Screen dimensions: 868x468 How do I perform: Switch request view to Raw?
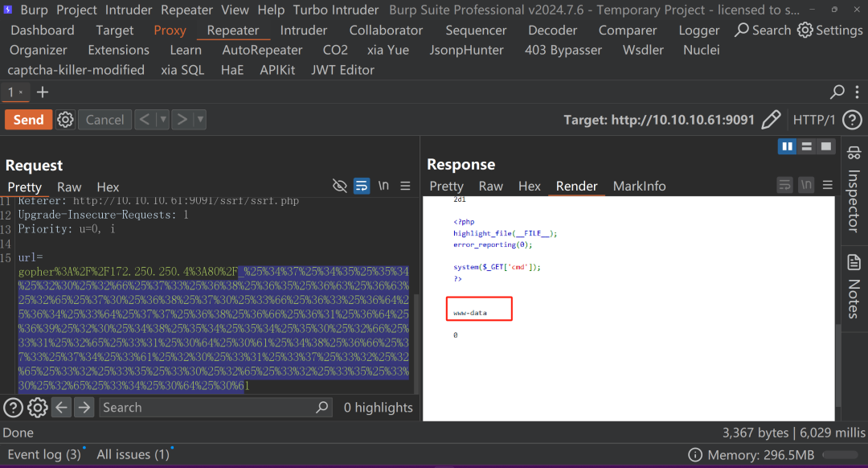(69, 187)
